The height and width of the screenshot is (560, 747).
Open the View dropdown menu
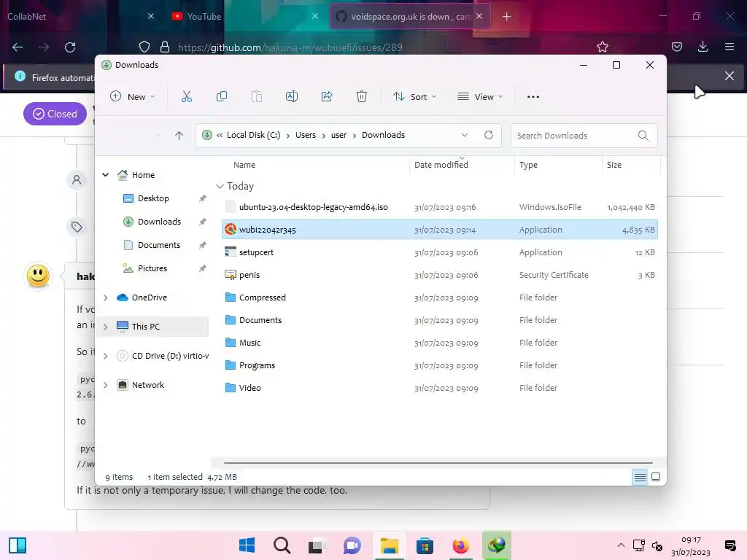pos(480,97)
